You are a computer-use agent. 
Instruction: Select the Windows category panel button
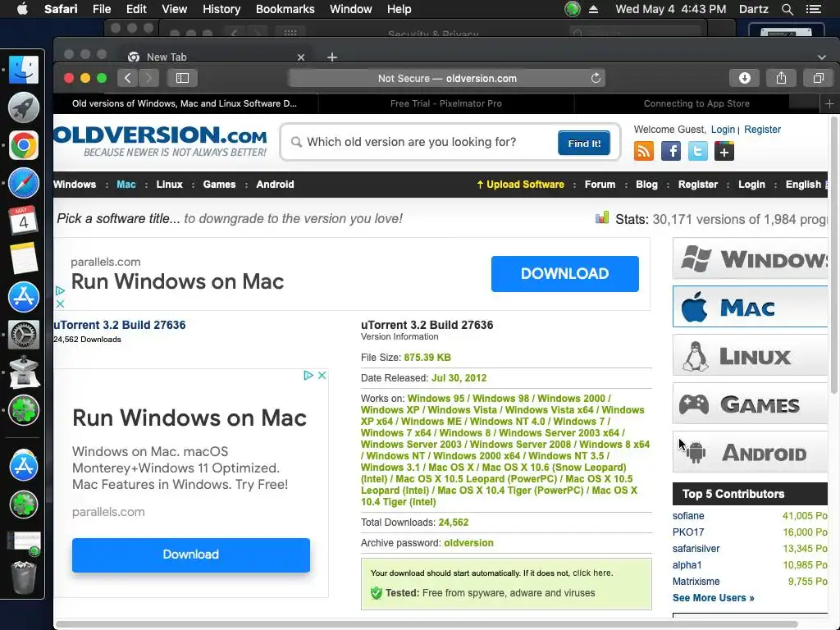click(x=750, y=258)
